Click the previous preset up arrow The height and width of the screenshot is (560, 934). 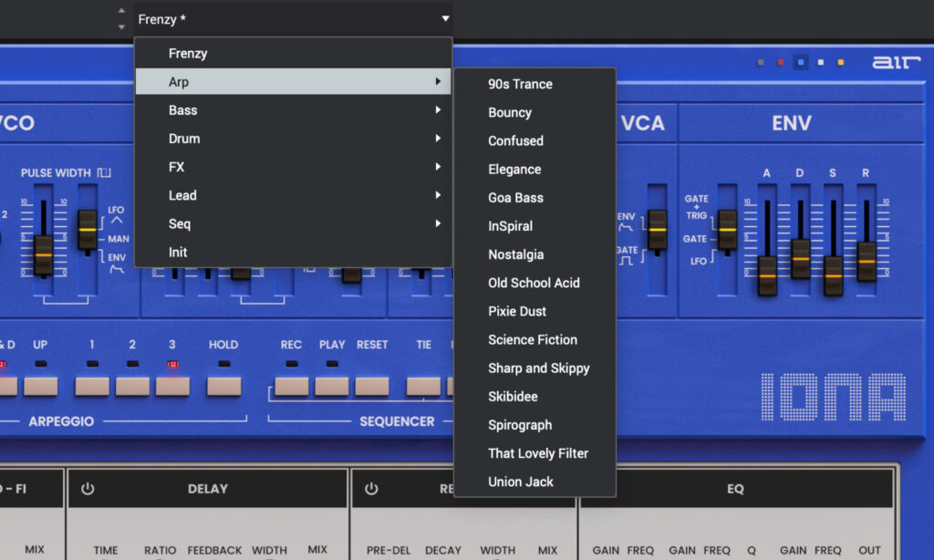122,11
